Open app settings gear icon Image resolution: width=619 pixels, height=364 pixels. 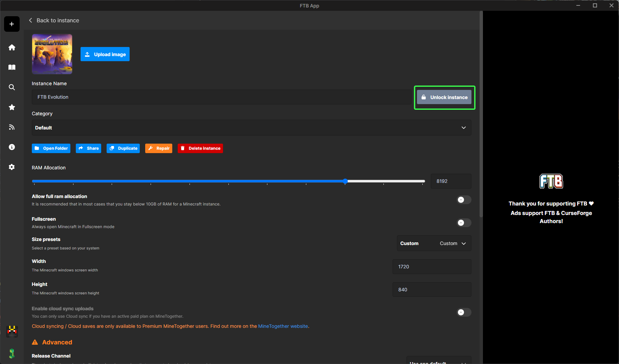pyautogui.click(x=12, y=167)
